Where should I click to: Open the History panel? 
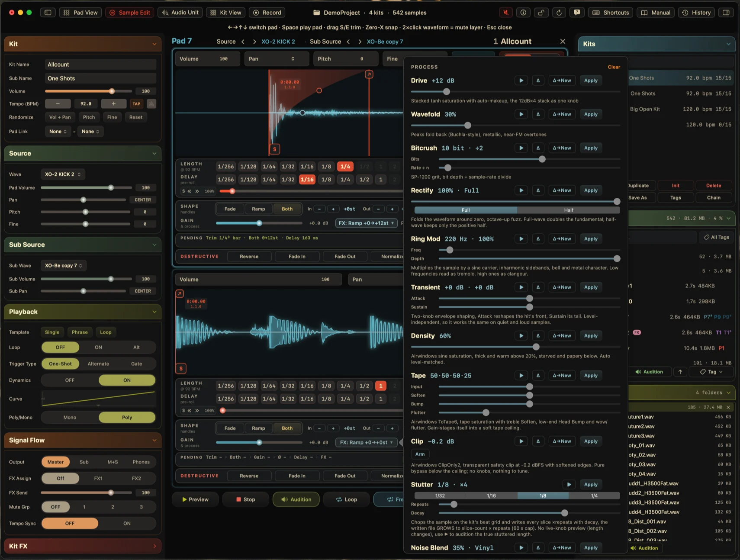tap(696, 13)
